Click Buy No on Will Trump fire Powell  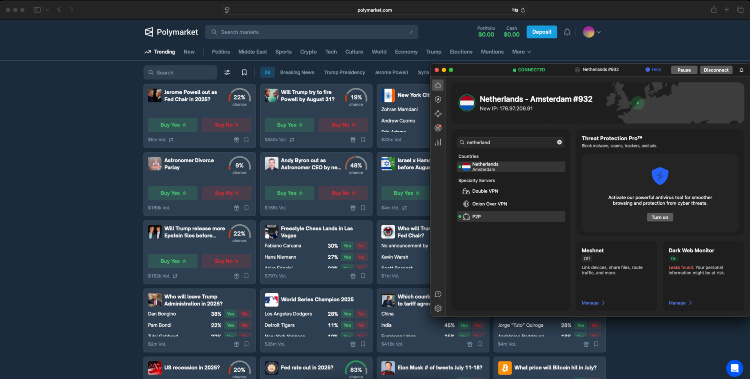click(x=343, y=125)
